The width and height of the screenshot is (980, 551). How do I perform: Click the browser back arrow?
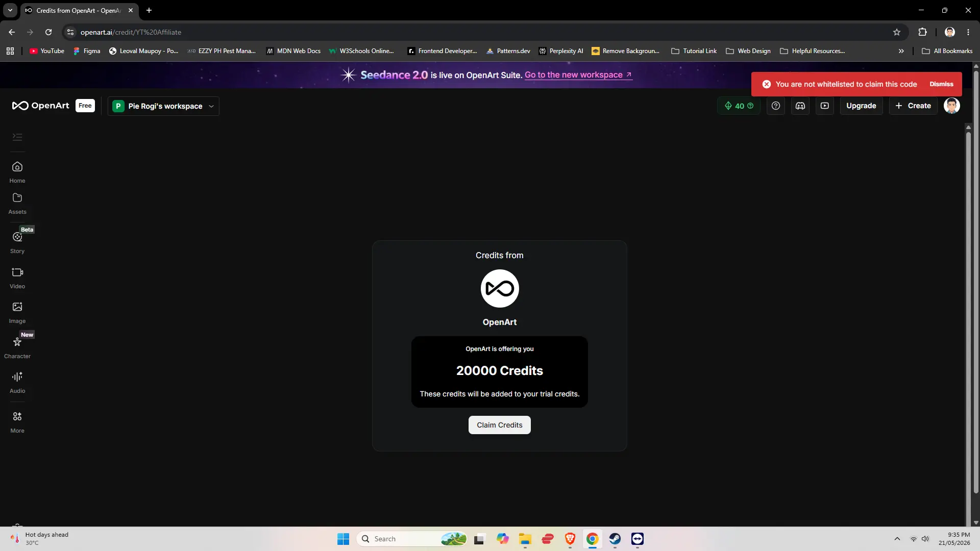click(12, 32)
